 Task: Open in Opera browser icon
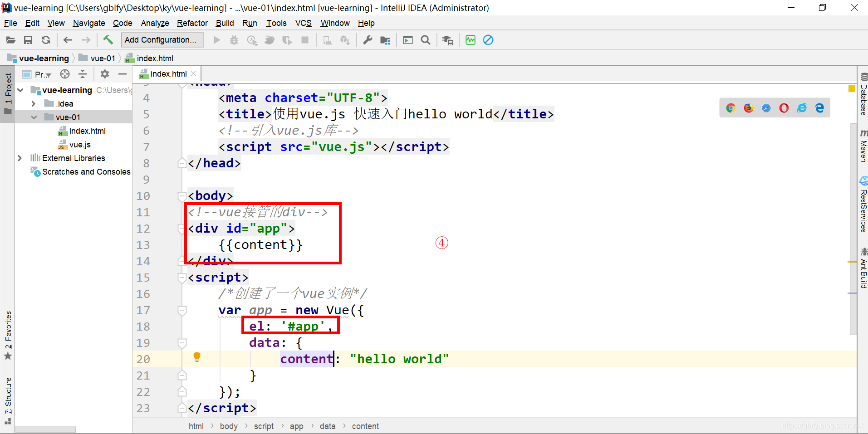click(784, 108)
